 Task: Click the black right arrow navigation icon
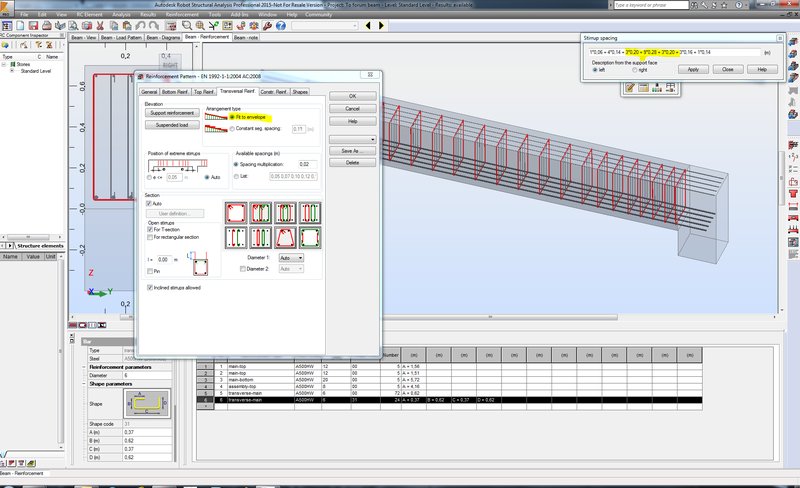pos(381,26)
